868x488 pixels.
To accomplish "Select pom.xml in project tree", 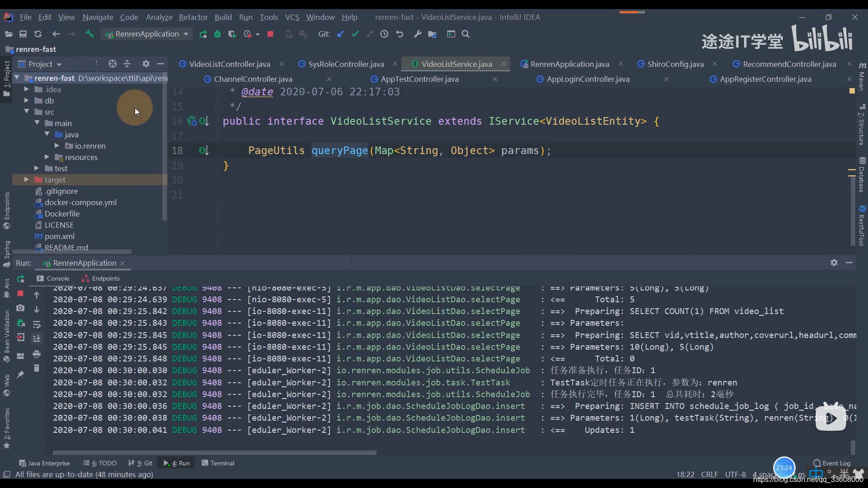I will (59, 236).
